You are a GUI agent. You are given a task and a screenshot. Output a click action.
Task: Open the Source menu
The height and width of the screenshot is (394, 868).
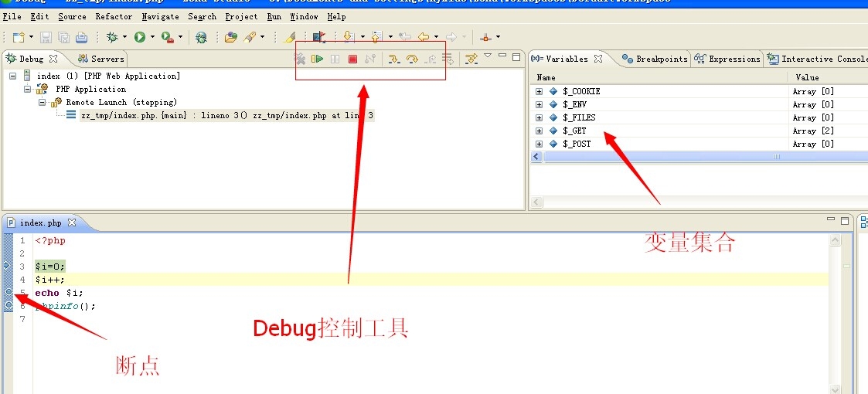click(72, 16)
